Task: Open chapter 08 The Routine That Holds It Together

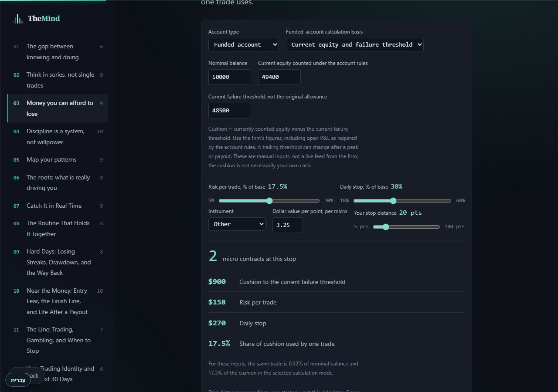Action: tap(58, 229)
